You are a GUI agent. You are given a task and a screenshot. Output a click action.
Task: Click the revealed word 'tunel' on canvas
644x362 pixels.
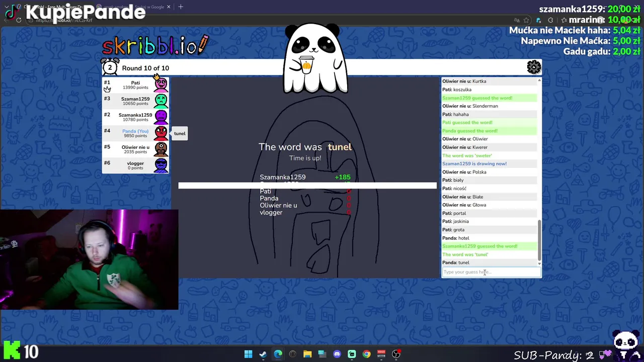pos(340,147)
